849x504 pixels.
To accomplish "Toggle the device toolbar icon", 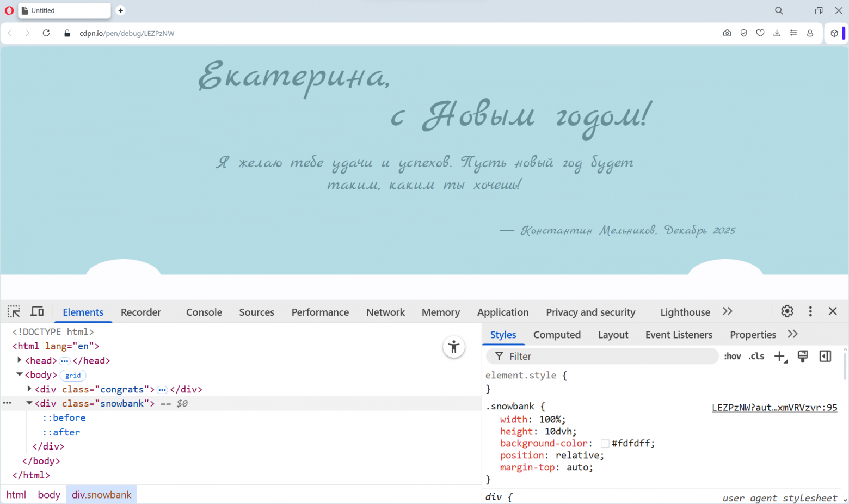I will point(37,311).
